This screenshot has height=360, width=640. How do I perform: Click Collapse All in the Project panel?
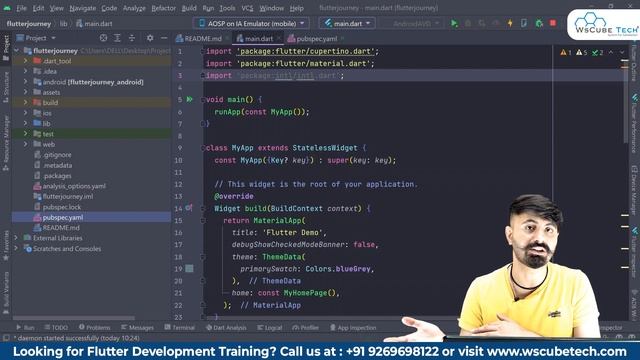(x=131, y=38)
